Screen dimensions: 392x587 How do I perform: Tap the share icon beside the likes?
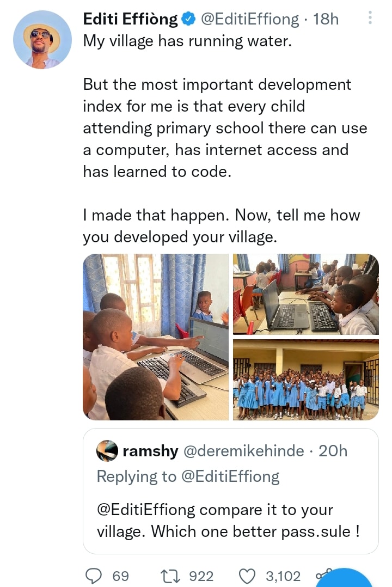[x=323, y=575]
